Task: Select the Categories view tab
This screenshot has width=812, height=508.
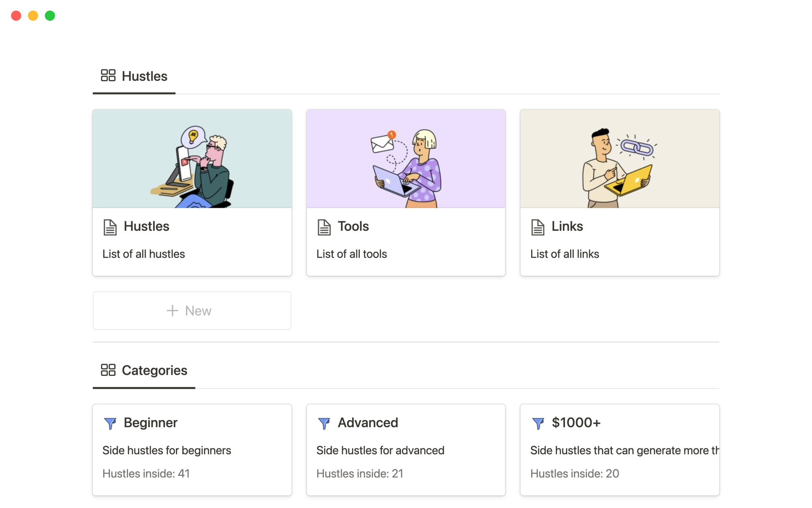Action: click(154, 370)
